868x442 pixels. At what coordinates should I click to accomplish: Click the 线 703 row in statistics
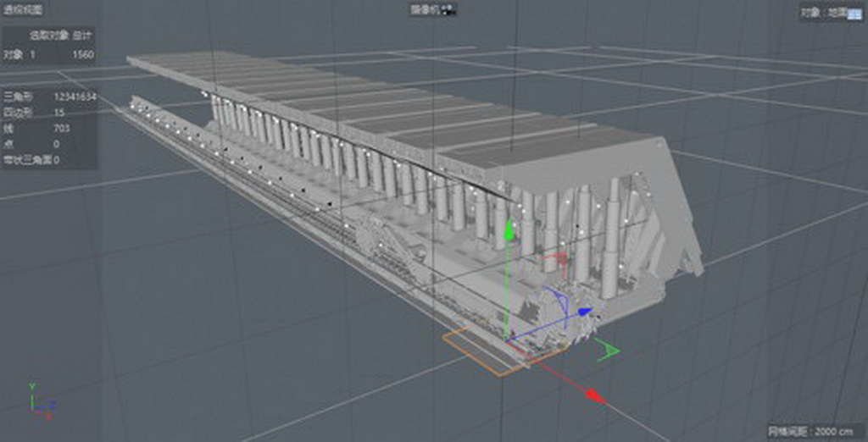48,129
